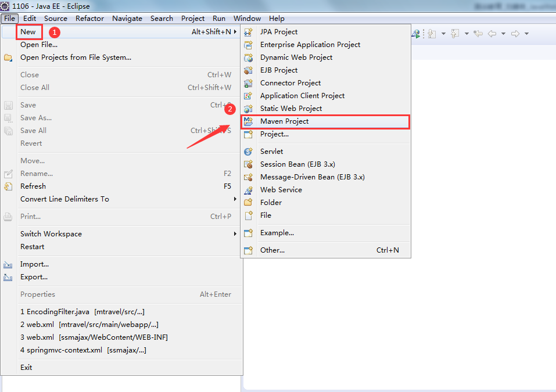Click the Other... wizard icon

249,250
